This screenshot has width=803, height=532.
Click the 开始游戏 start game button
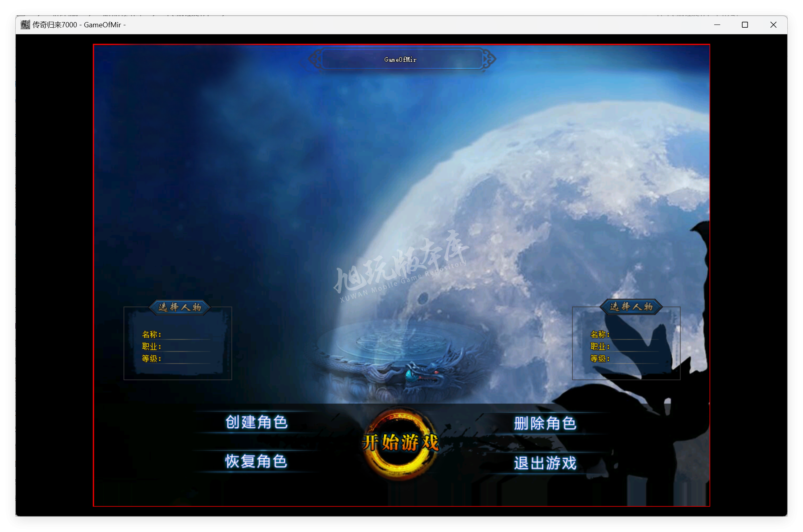click(x=400, y=442)
